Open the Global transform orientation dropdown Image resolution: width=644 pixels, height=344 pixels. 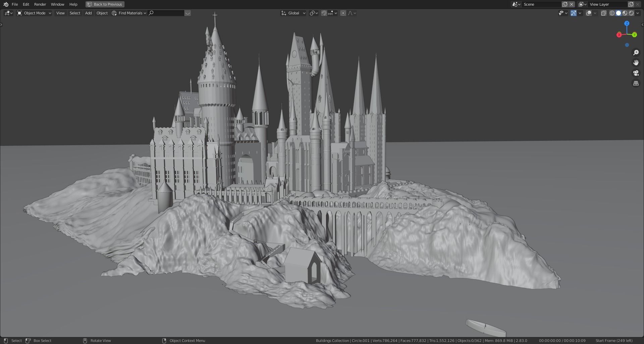(x=293, y=13)
